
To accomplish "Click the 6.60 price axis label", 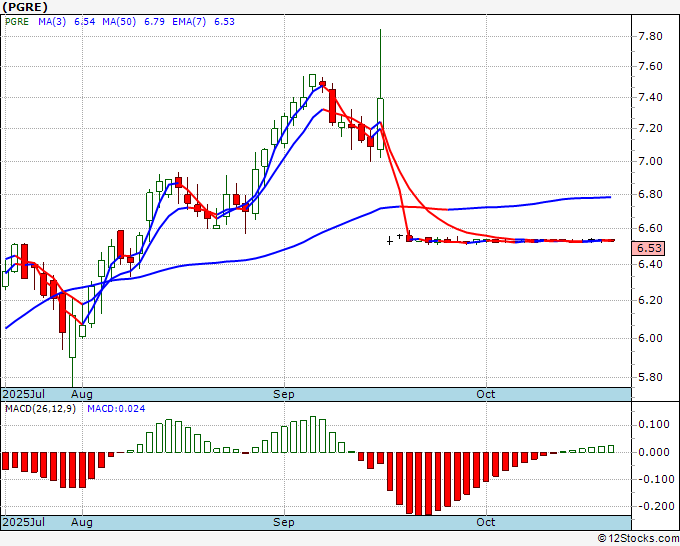I will click(x=651, y=228).
